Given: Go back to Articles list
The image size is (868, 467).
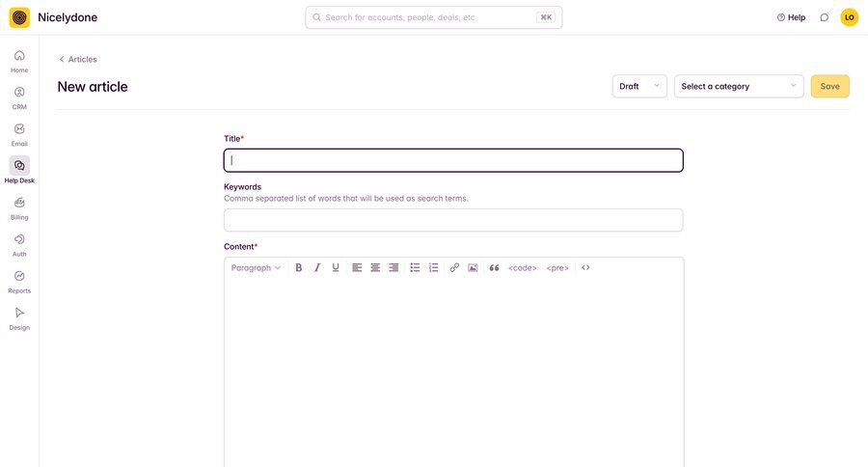Looking at the screenshot, I should tap(78, 59).
